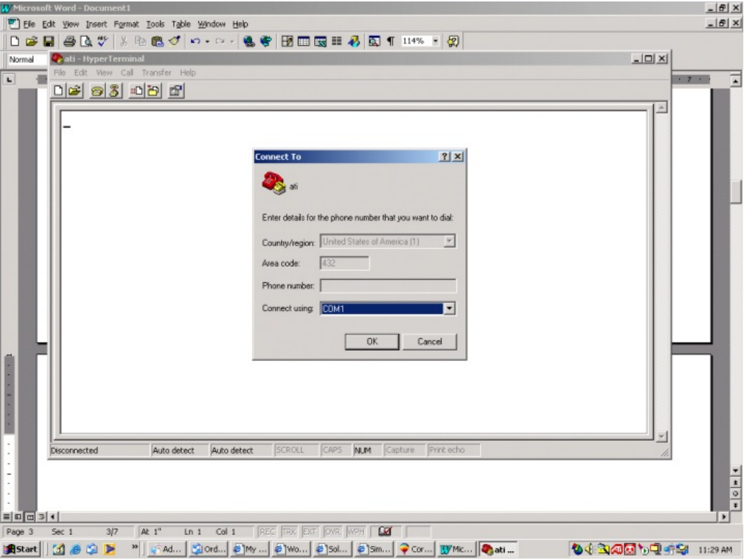Screen dimensions: 744x560
Task: Click HyperTerminal New connection icon
Action: [x=58, y=91]
